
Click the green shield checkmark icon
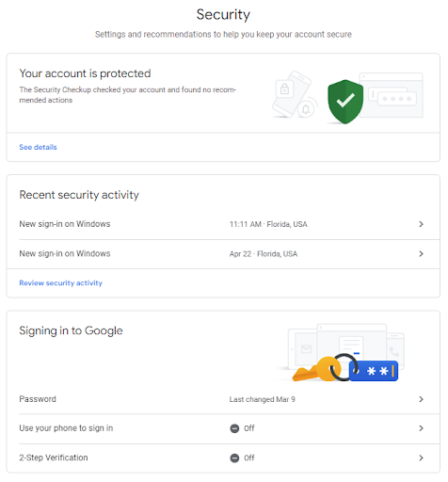[345, 102]
